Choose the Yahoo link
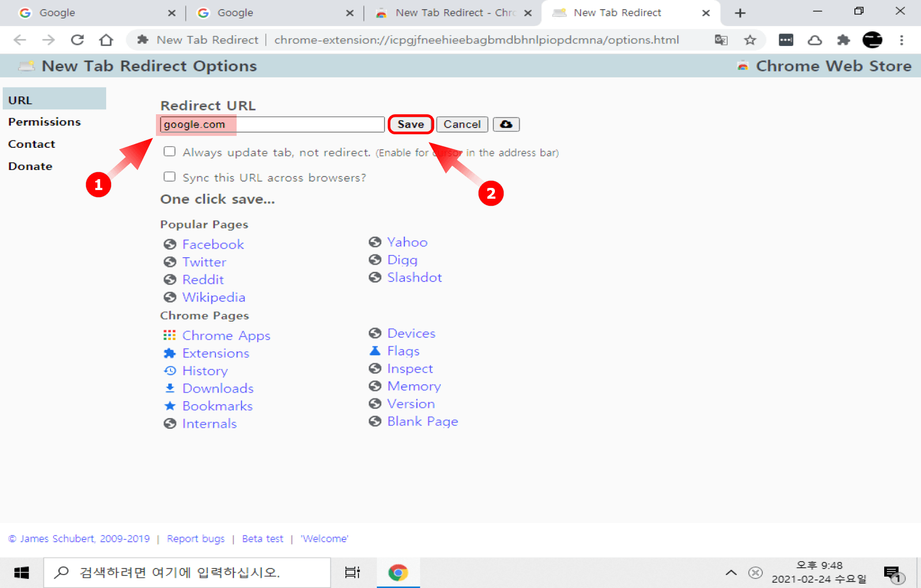 (407, 242)
